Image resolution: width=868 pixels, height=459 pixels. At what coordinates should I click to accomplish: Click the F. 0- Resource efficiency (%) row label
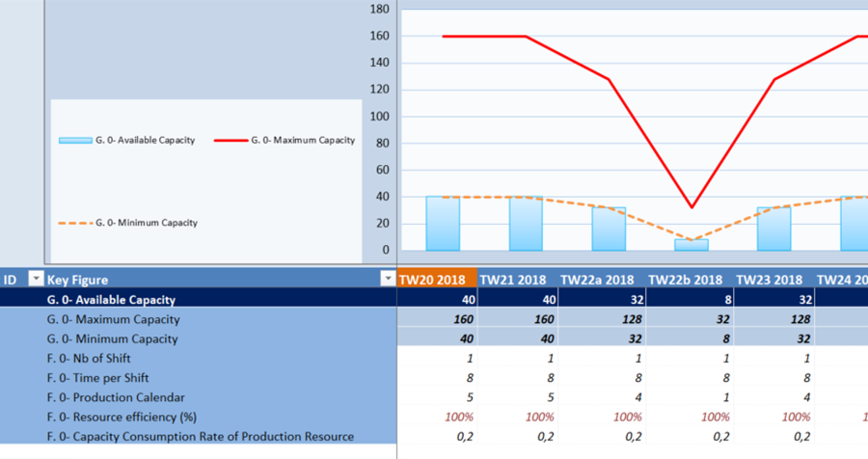pyautogui.click(x=122, y=417)
